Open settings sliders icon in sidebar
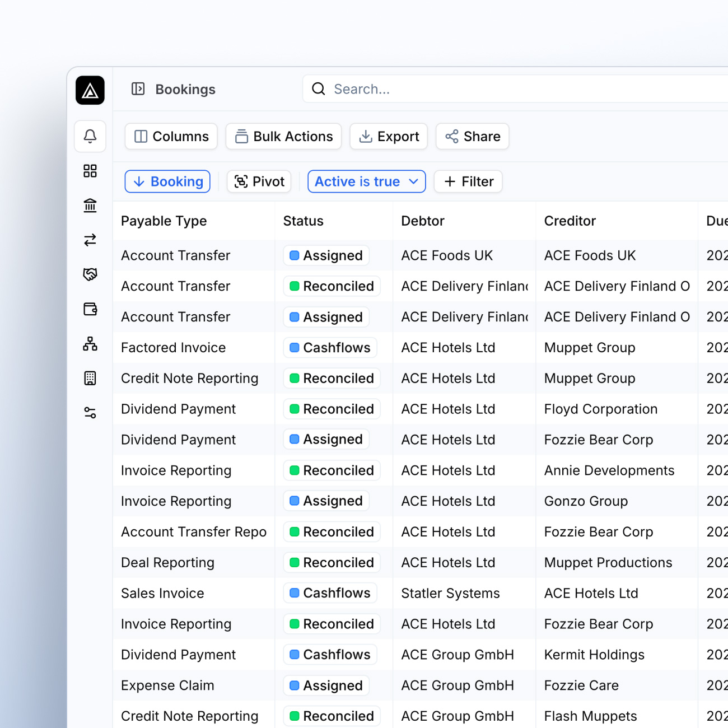Image resolution: width=728 pixels, height=728 pixels. (x=90, y=413)
